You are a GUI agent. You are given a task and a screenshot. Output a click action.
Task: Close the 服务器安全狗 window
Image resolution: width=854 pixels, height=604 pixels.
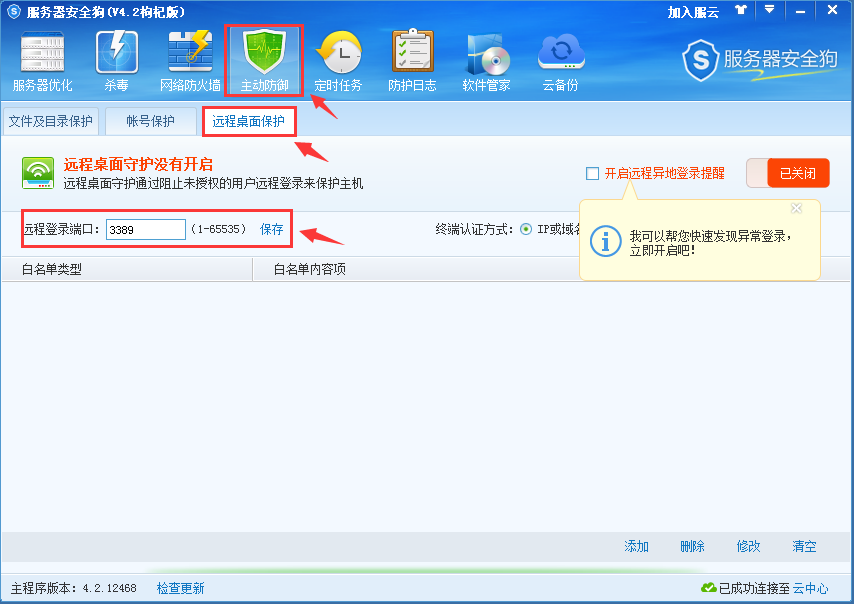coord(832,10)
